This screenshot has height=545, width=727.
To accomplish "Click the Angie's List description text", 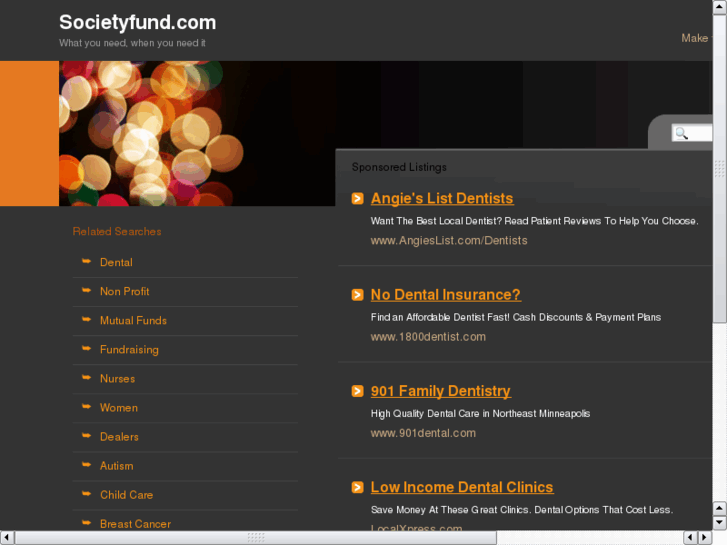I will click(x=534, y=221).
